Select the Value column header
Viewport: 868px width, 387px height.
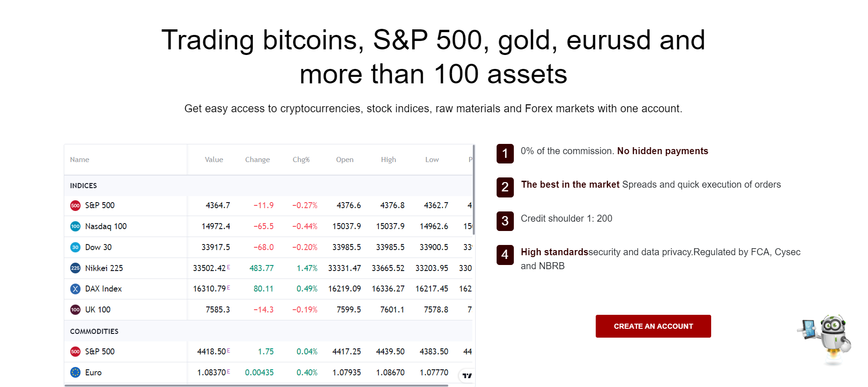point(214,160)
